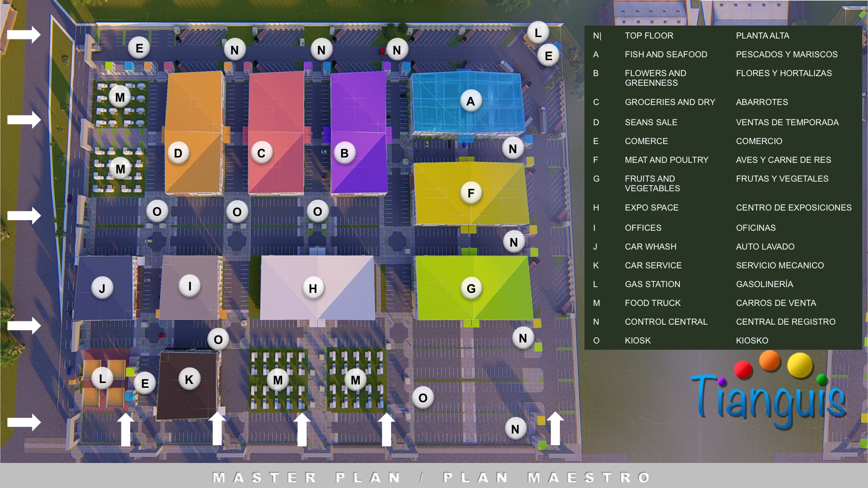Select the D marker on the orange building

tap(178, 153)
